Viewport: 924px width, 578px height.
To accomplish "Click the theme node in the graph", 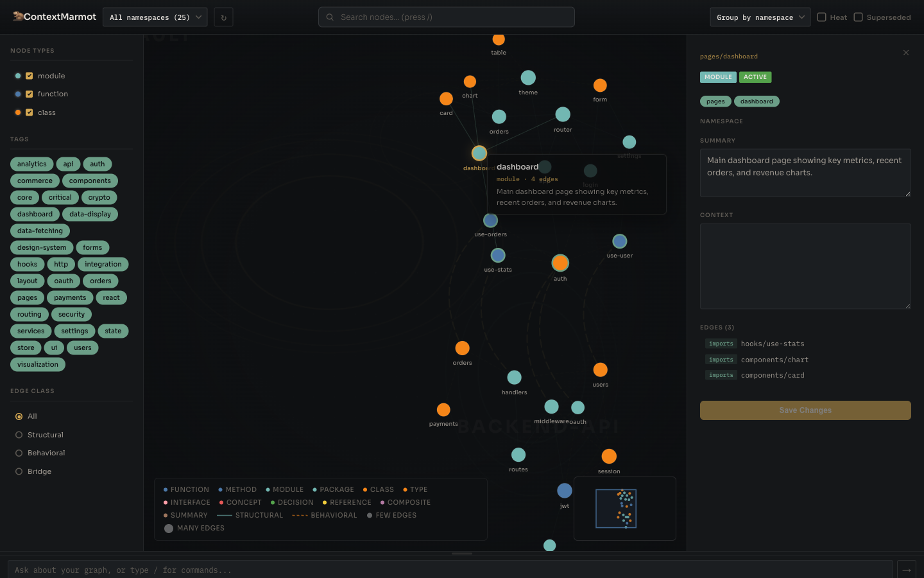I will click(528, 77).
